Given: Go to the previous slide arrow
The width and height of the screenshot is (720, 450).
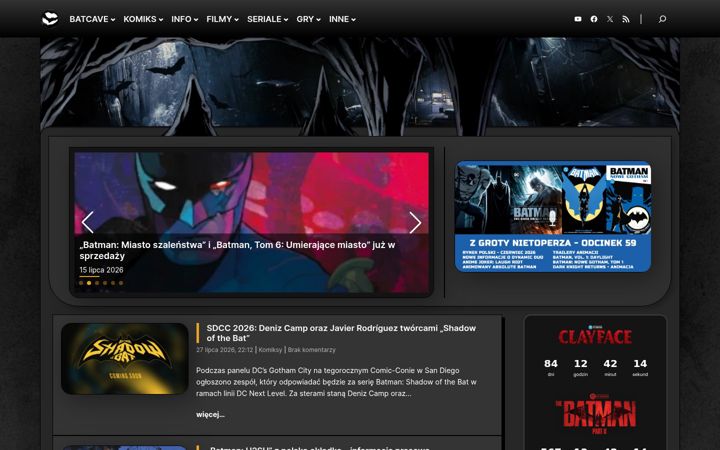Looking at the screenshot, I should (87, 222).
